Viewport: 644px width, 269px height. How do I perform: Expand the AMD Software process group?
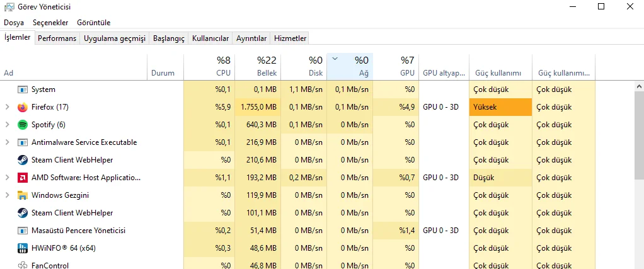7,178
